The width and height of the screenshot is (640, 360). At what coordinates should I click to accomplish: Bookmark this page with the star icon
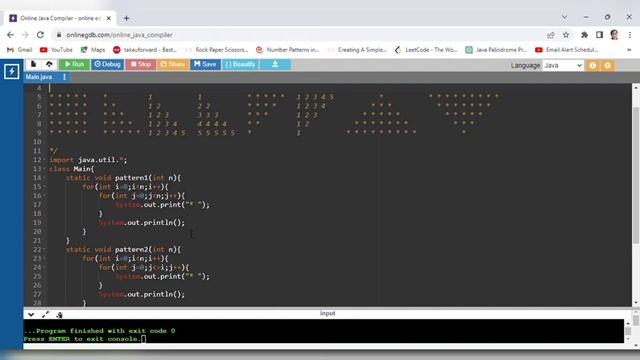pos(566,35)
